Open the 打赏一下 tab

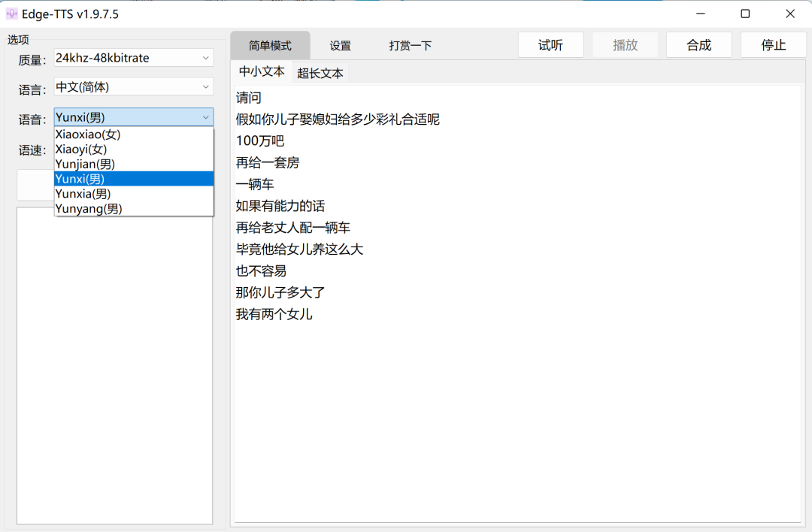click(x=411, y=46)
